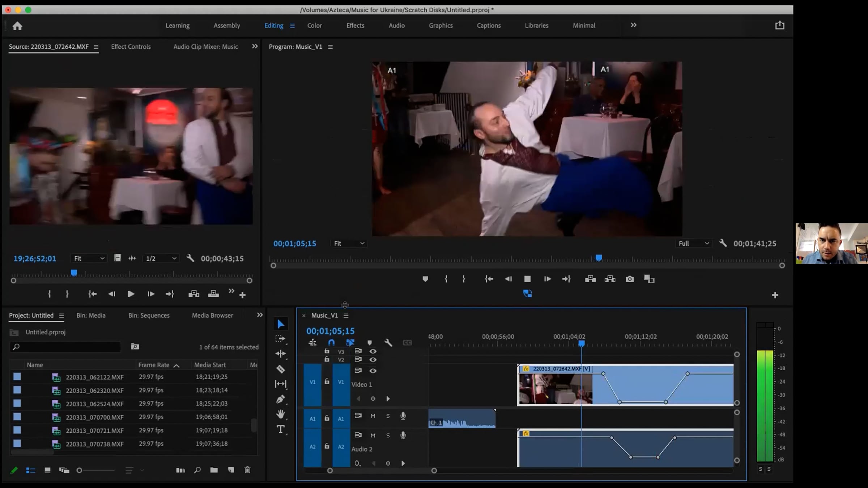The image size is (868, 488).
Task: Switch to the Color workspace tab
Action: [314, 26]
